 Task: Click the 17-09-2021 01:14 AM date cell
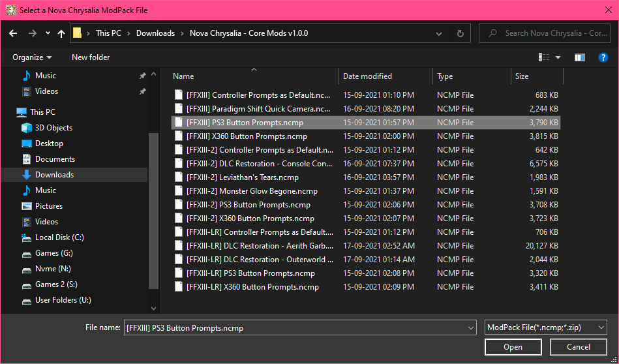[378, 260]
